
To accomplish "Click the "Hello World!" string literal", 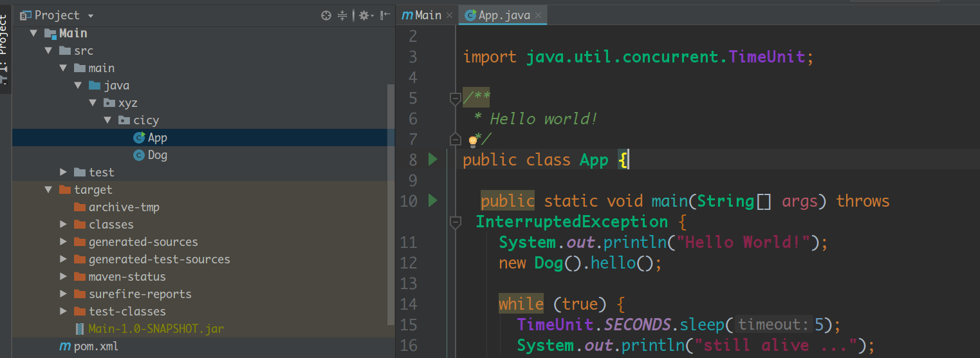I will point(744,242).
